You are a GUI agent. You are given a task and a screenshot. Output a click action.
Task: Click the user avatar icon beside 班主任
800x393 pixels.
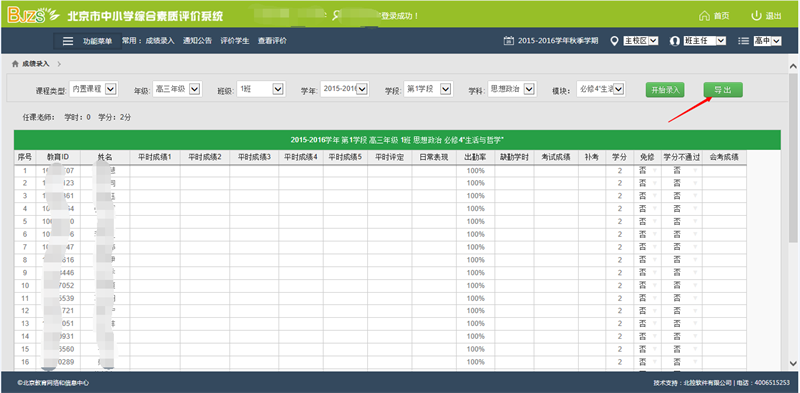(x=676, y=41)
